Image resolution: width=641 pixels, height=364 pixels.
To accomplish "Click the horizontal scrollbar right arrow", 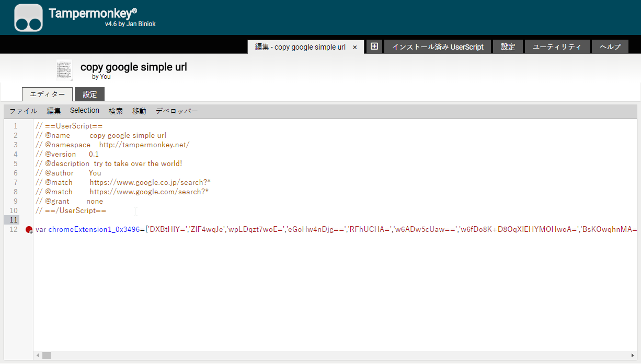I will point(633,355).
